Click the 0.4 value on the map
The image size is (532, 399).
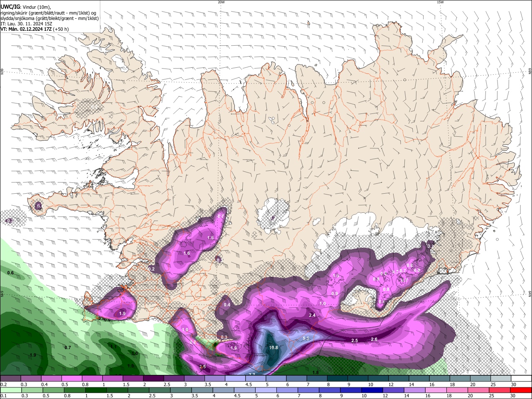[x=227, y=305]
